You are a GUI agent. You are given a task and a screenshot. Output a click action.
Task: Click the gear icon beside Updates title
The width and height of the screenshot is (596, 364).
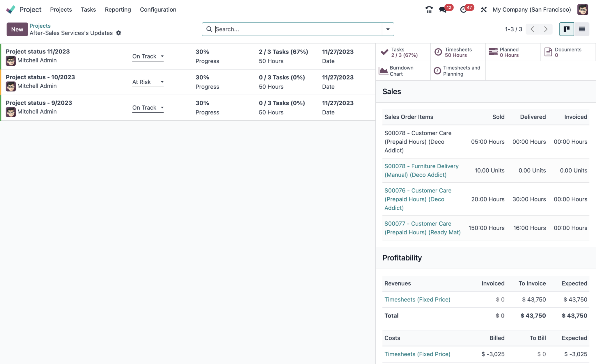[x=118, y=33]
